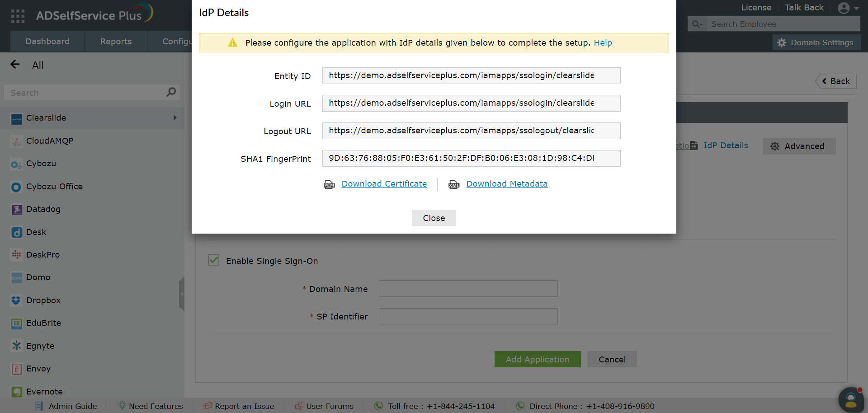Click the application search magnifier icon
This screenshot has width=868, height=413.
(x=171, y=92)
